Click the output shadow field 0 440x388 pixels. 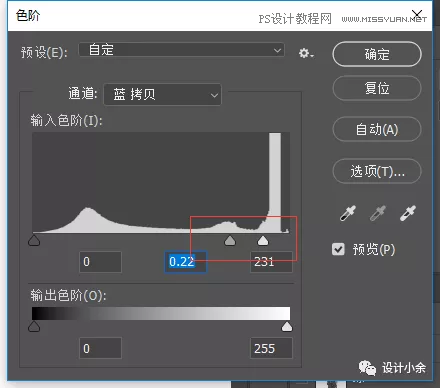tap(100, 348)
